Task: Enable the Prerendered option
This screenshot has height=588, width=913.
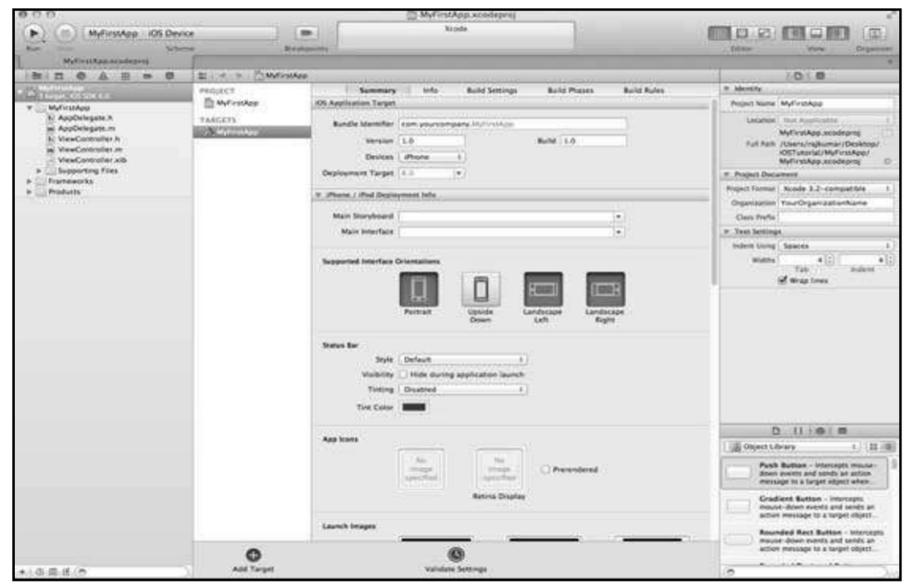Action: point(546,469)
